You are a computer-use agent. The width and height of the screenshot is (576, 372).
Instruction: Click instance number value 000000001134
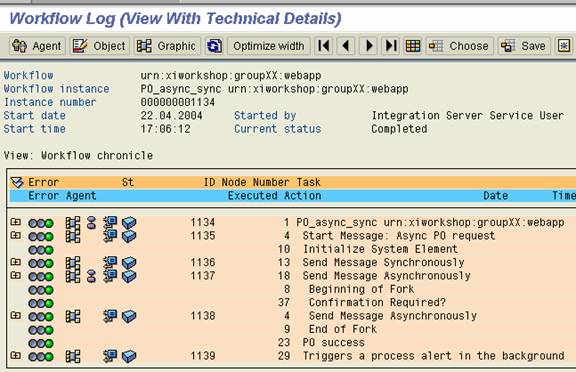(x=178, y=102)
